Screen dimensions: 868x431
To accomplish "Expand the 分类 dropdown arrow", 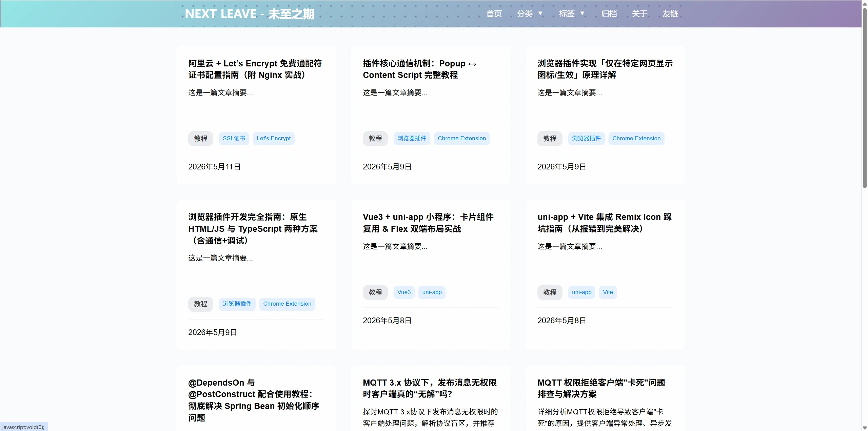I will (540, 14).
